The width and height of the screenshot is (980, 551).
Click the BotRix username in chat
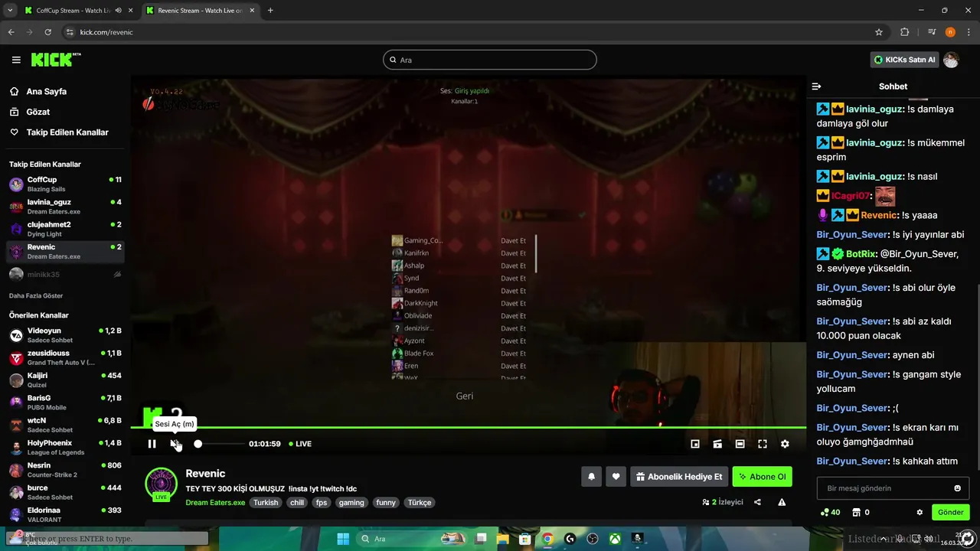861,254
